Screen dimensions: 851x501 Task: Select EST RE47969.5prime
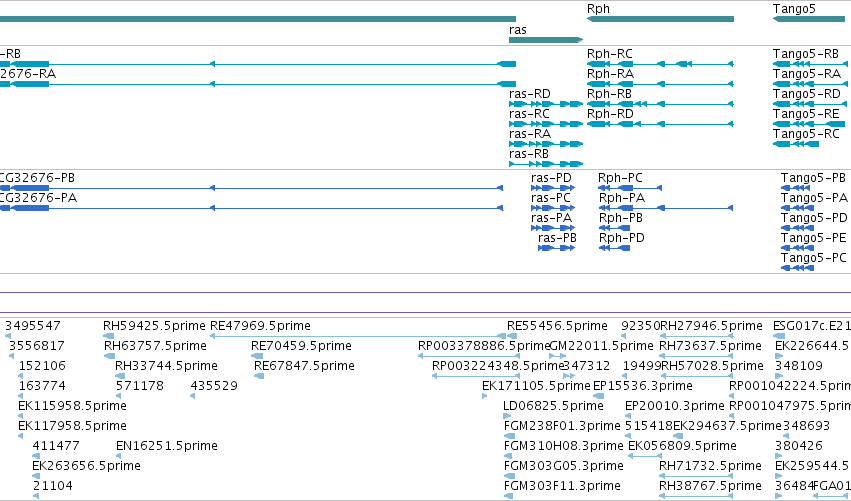click(x=260, y=326)
